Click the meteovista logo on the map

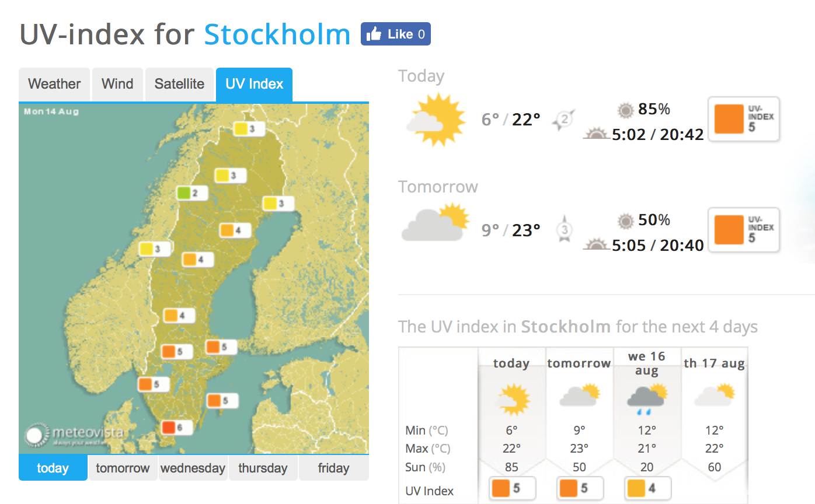pyautogui.click(x=74, y=435)
